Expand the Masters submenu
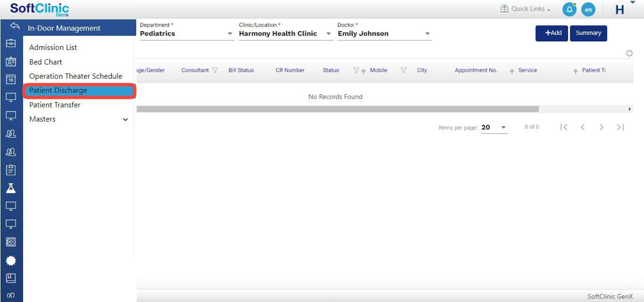The image size is (644, 302). coord(125,119)
